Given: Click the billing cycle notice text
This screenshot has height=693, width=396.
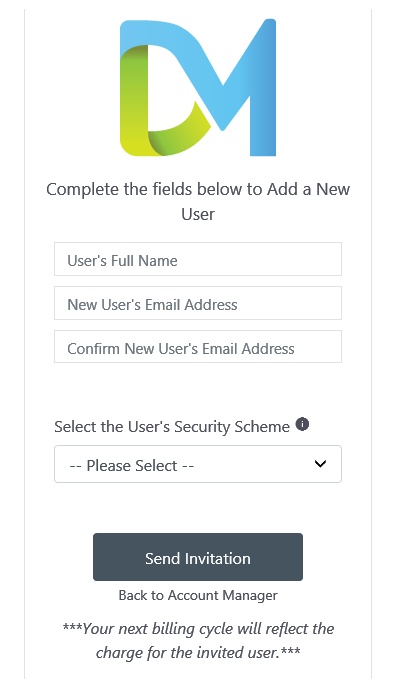Looking at the screenshot, I should click(x=198, y=640).
